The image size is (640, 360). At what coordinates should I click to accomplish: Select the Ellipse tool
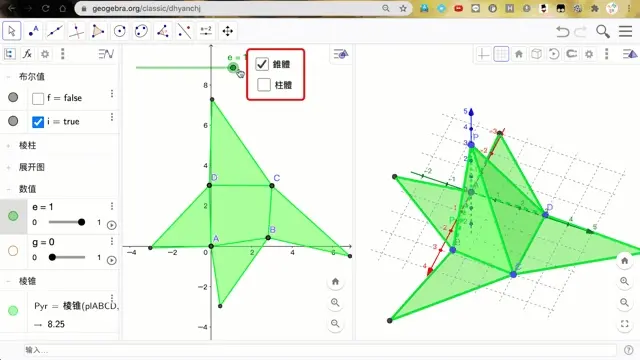click(x=141, y=31)
